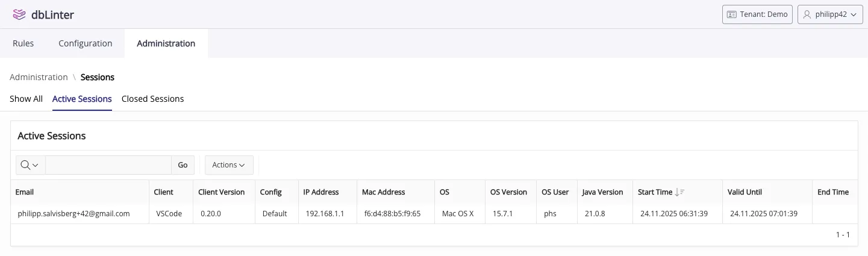Screen dimensions: 868x256
Task: Select the Administration tab
Action: [166, 43]
